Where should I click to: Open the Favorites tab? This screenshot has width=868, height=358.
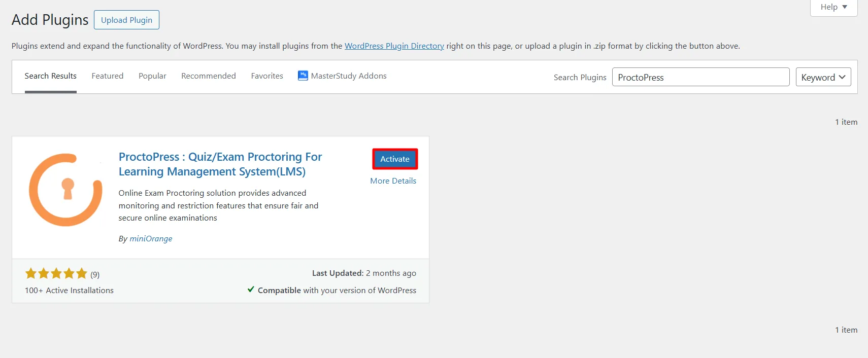pyautogui.click(x=267, y=76)
